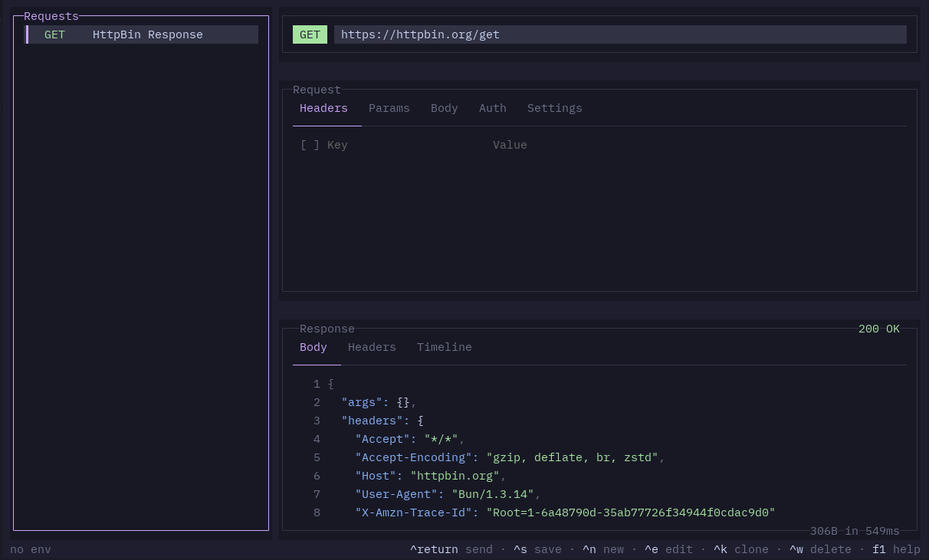This screenshot has height=560, width=929.
Task: Click the send shortcut in footer
Action: (x=451, y=549)
